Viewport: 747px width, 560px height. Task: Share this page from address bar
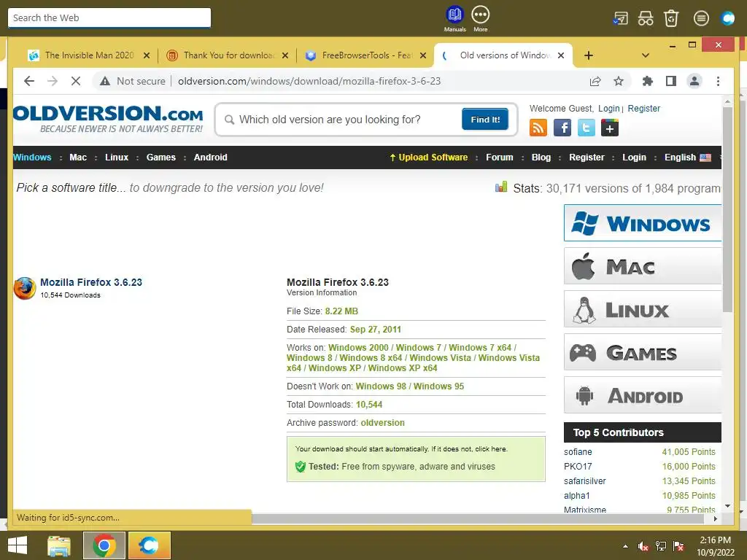(595, 81)
